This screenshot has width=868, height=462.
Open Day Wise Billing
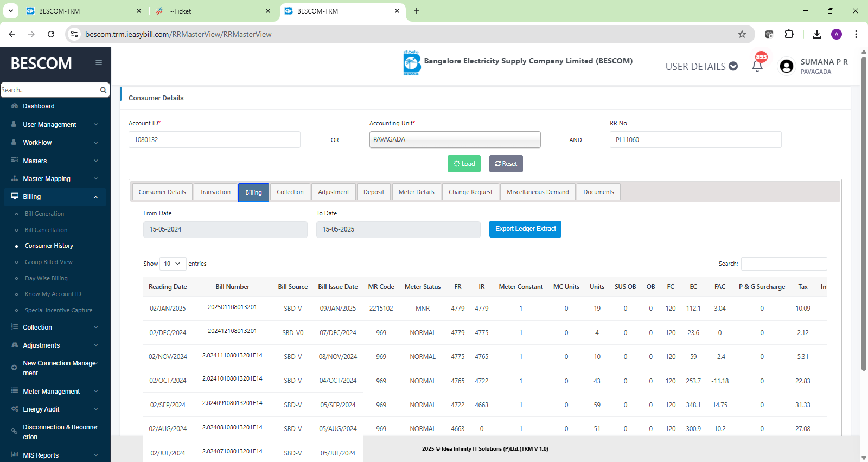point(46,278)
